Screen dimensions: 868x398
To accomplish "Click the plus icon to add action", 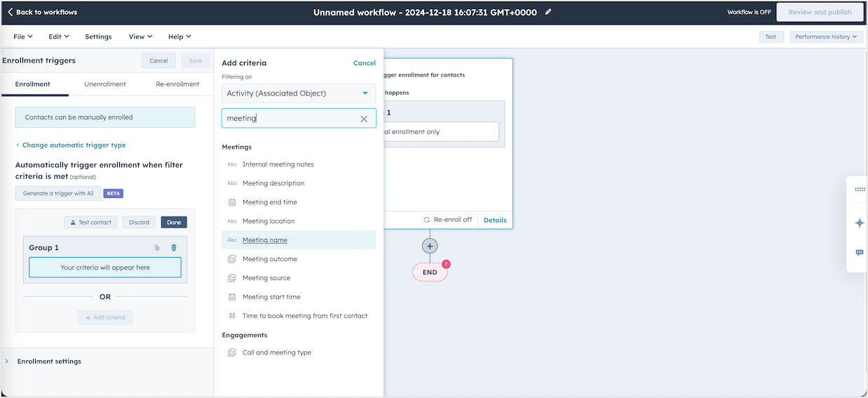I will (x=430, y=246).
